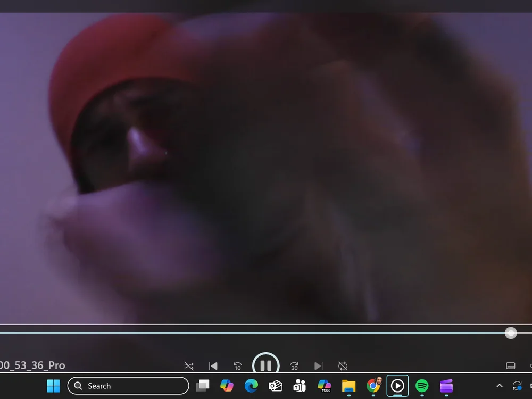
Task: Open Microsoft Edge browser
Action: click(251, 386)
